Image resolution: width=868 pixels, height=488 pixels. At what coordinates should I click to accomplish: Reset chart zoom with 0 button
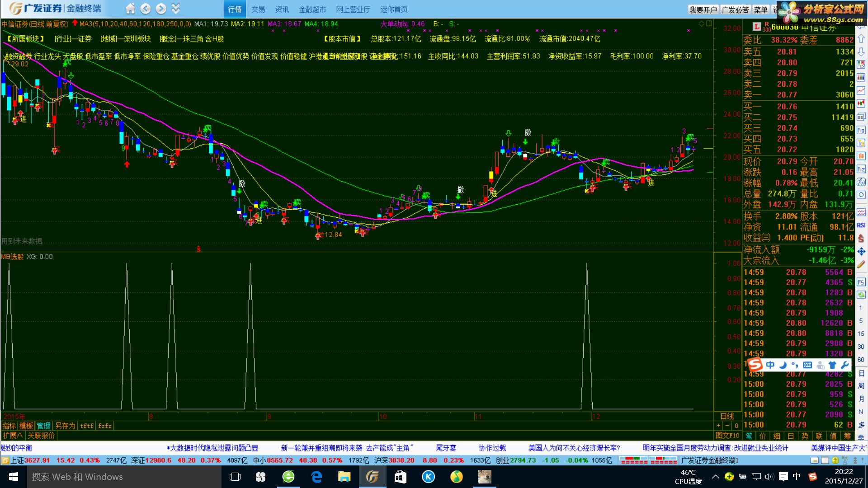click(736, 426)
